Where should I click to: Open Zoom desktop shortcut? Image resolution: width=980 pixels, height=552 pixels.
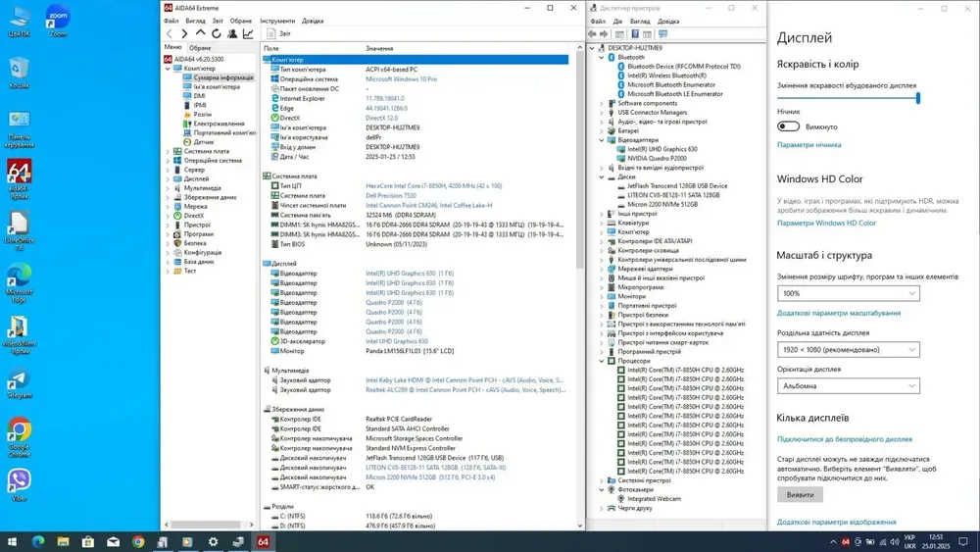(x=57, y=18)
